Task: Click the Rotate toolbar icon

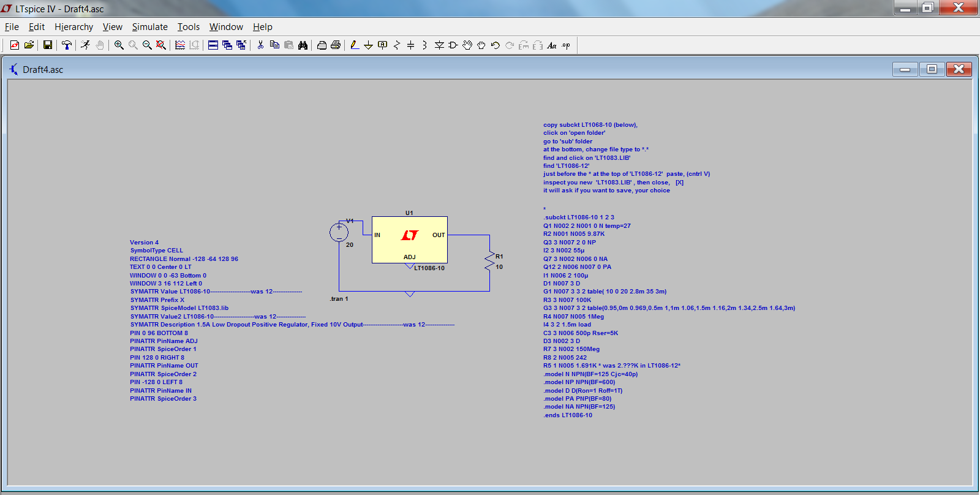Action: pos(524,45)
